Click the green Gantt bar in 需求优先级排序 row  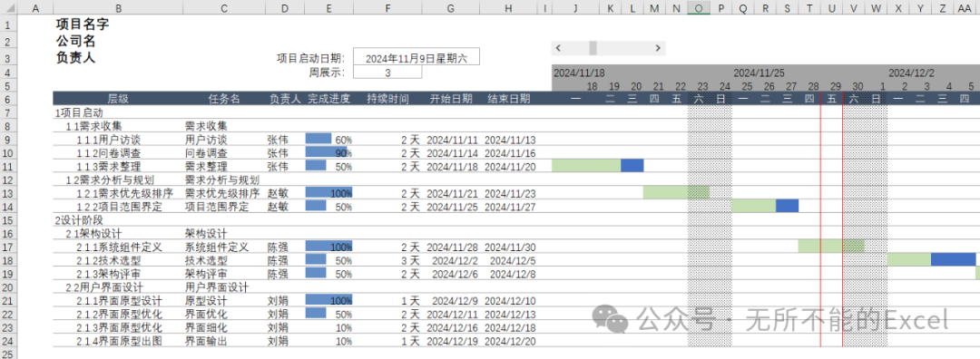click(676, 192)
